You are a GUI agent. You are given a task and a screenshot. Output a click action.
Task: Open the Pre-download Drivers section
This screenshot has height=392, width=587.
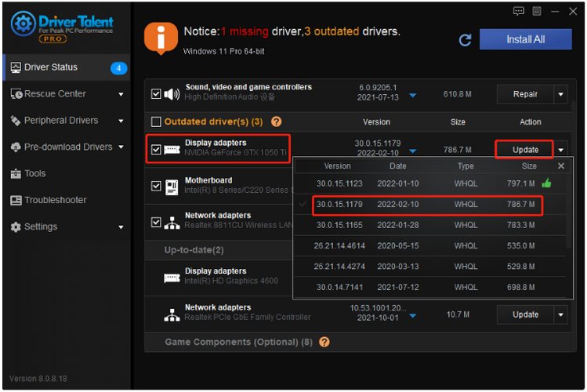(67, 147)
